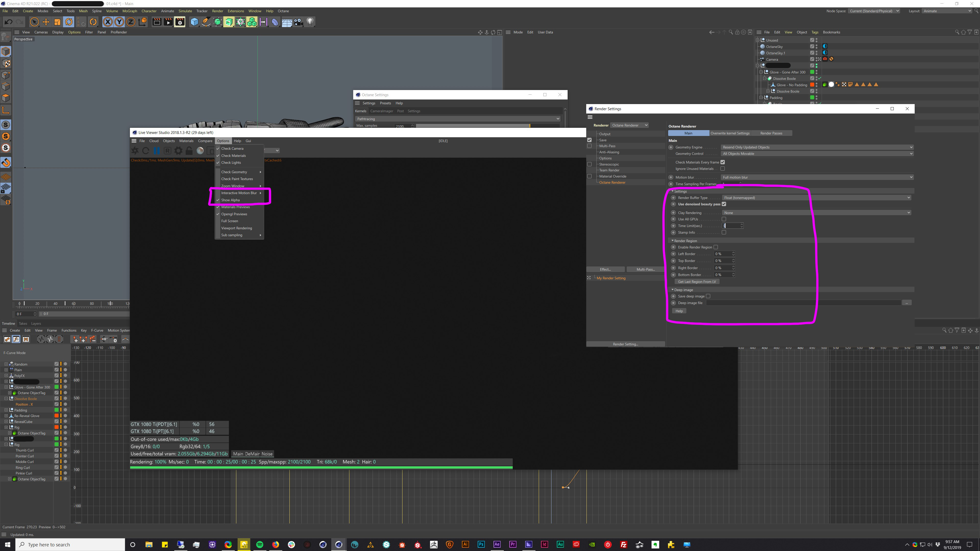Click Get Last Region From LV button
Viewport: 980px width, 551px height.
point(696,282)
